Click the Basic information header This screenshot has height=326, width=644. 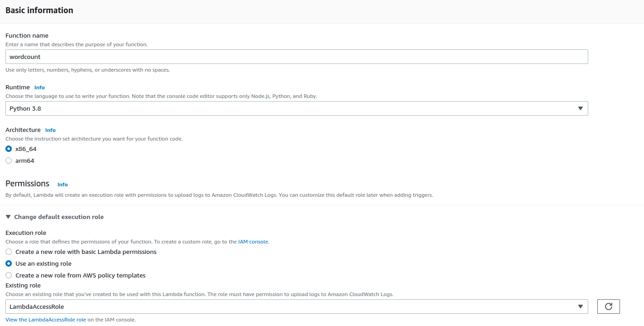click(39, 10)
